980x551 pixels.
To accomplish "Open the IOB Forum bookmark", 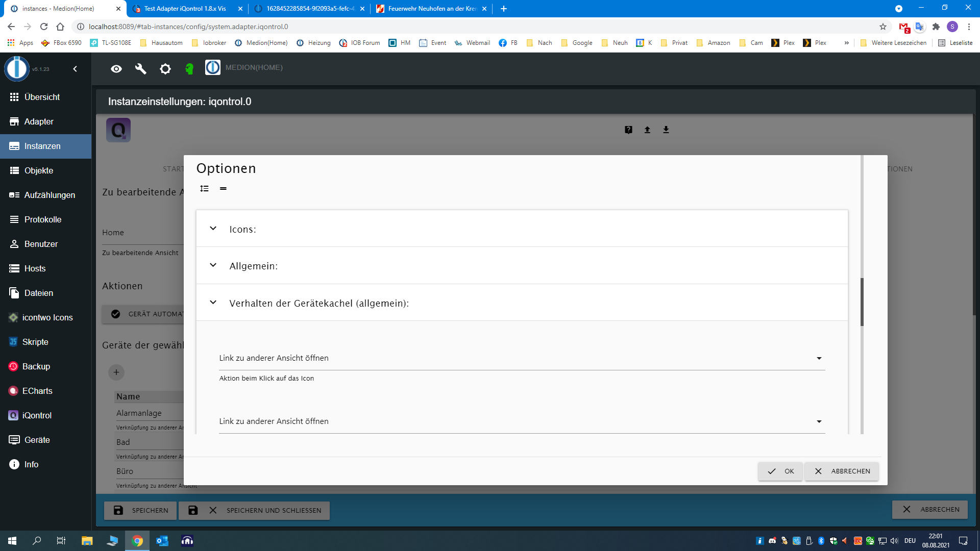I will 360,43.
